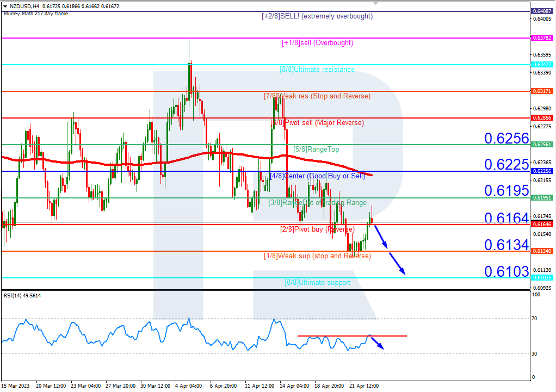
Task: Click the magenta 0.63782 price tag
Action: [x=542, y=38]
